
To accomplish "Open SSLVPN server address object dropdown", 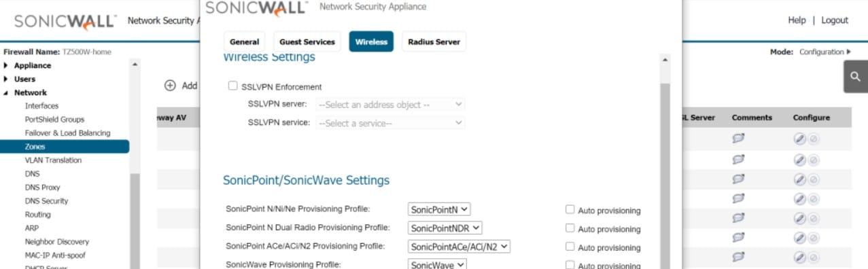I will click(x=390, y=105).
